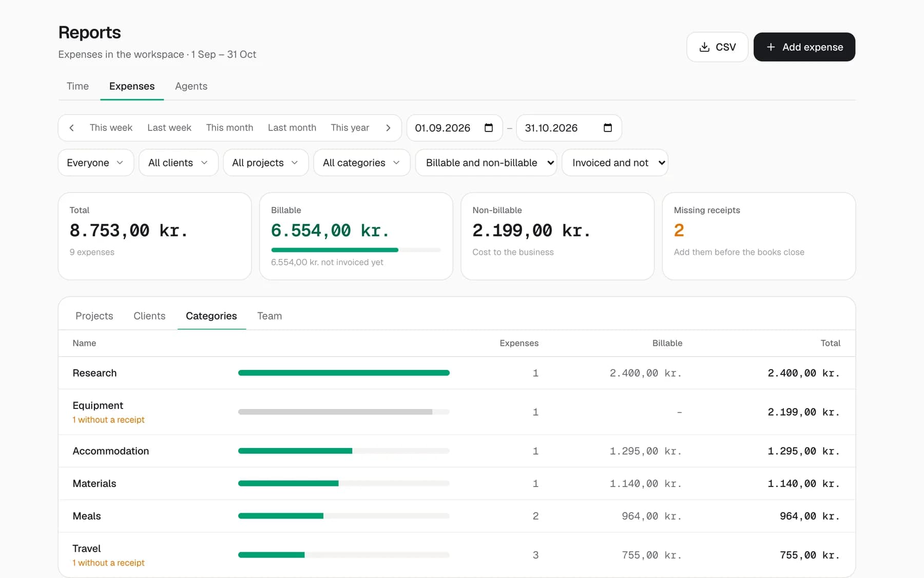Switch breakdown to Projects tab

pyautogui.click(x=94, y=316)
